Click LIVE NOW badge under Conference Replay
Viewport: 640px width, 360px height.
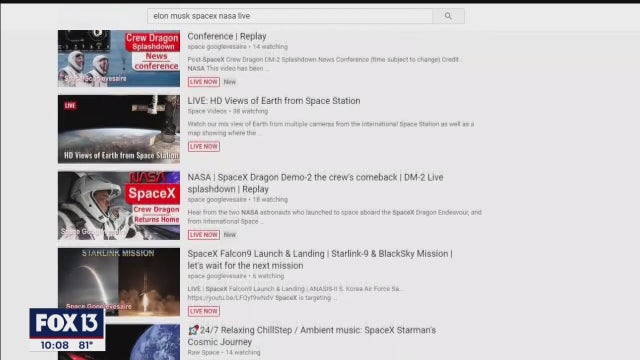coord(204,82)
